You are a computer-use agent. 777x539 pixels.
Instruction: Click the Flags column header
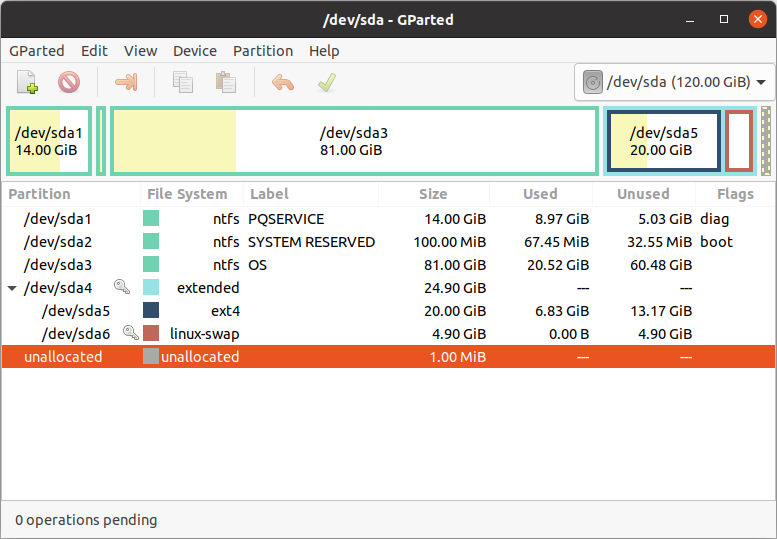[x=735, y=194]
